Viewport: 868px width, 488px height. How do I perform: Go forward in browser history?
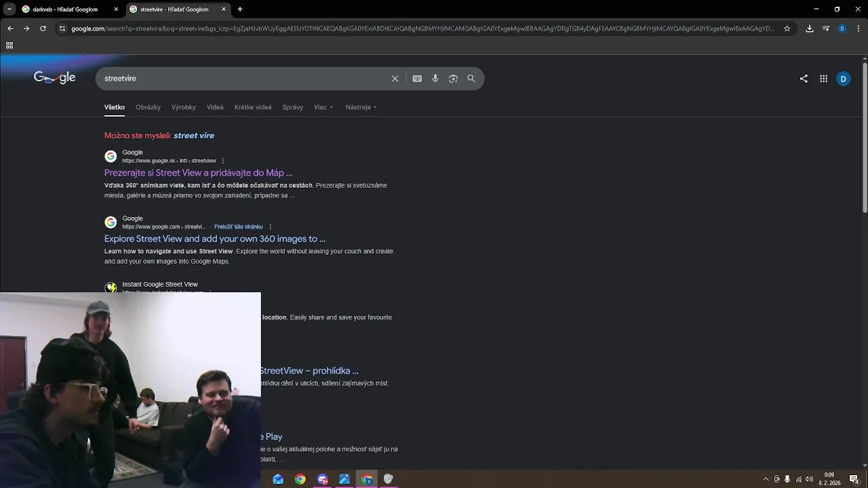[x=26, y=28]
